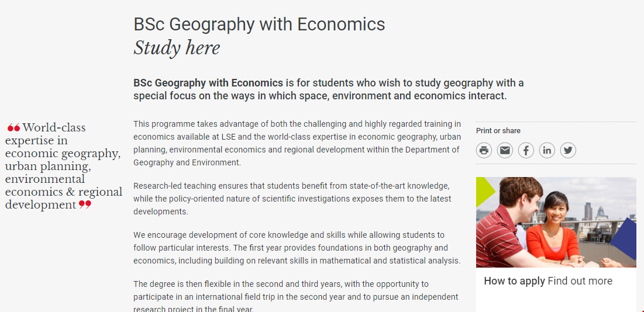Viewport: 644px width, 312px height.
Task: Click the "World-class expertise" pull quote
Action: [63, 166]
